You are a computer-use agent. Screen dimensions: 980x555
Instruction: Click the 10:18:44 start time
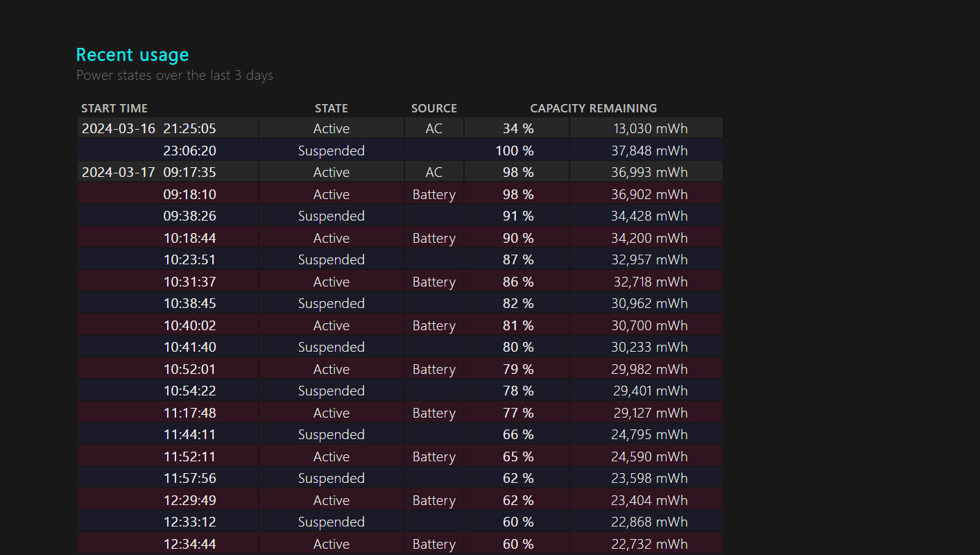190,238
